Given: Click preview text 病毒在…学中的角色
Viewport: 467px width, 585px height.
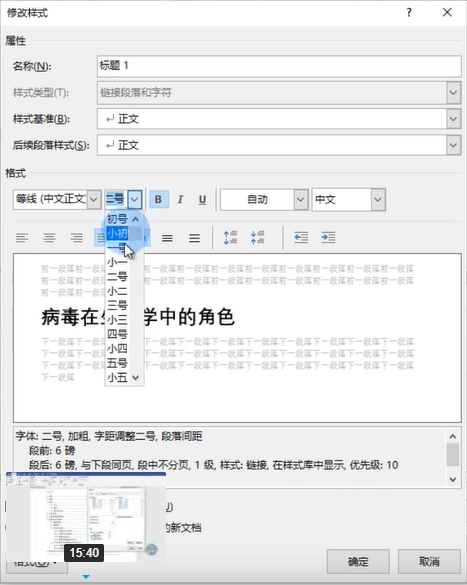Looking at the screenshot, I should point(138,317).
